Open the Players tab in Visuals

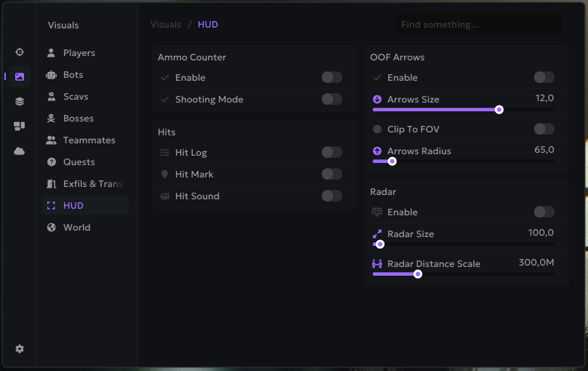click(x=79, y=53)
